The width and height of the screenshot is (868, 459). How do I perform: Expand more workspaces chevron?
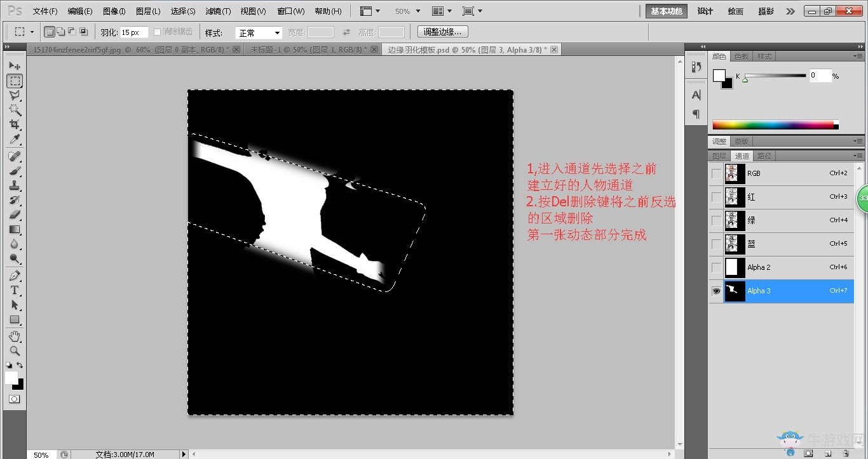coord(790,11)
